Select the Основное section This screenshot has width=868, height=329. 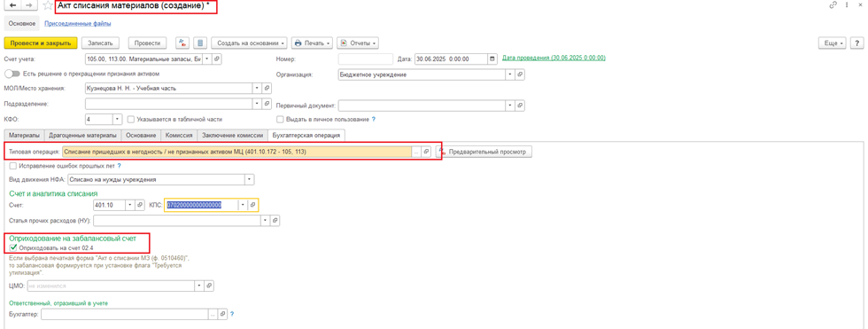point(21,24)
